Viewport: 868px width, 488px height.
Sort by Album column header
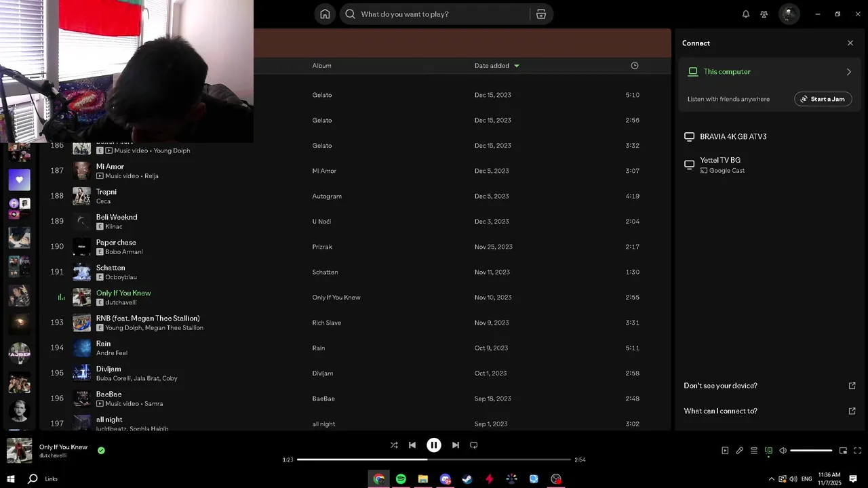tap(321, 66)
